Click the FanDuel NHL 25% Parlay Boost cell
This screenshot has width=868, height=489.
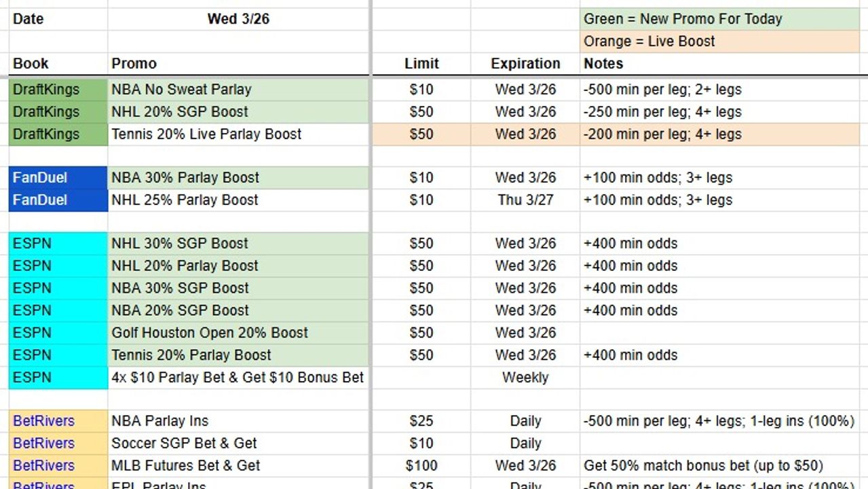coord(238,200)
